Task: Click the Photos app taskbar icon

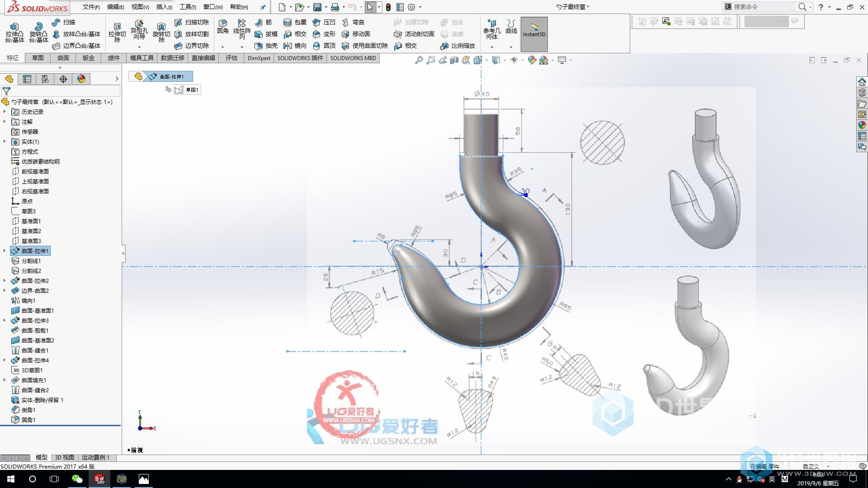Action: pos(144,479)
